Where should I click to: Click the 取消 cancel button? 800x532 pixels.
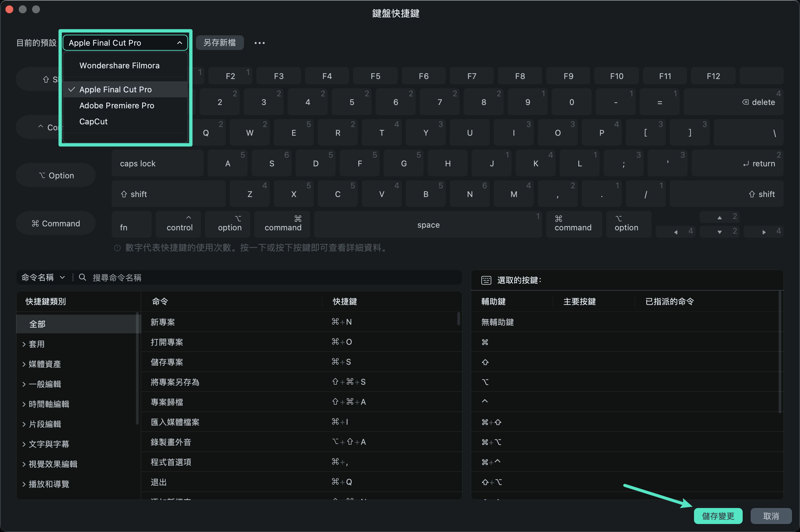click(x=771, y=516)
